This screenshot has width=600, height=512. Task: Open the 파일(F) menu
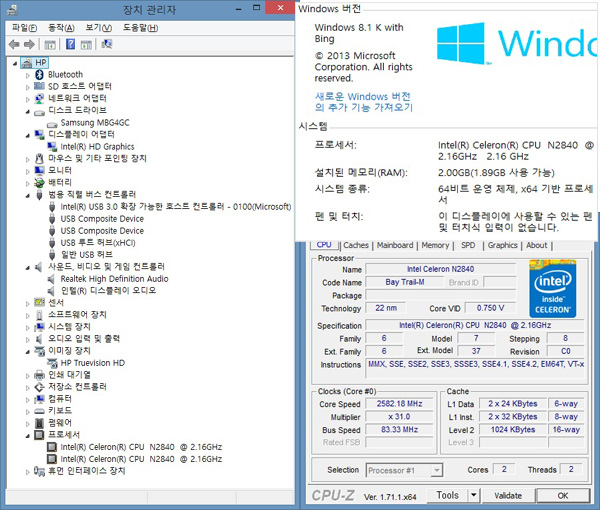tap(24, 28)
